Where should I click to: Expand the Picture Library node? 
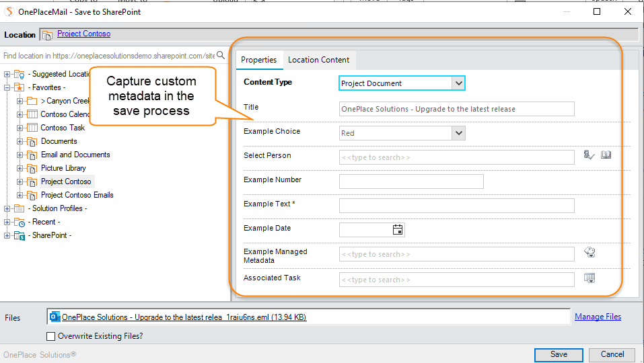[20, 168]
